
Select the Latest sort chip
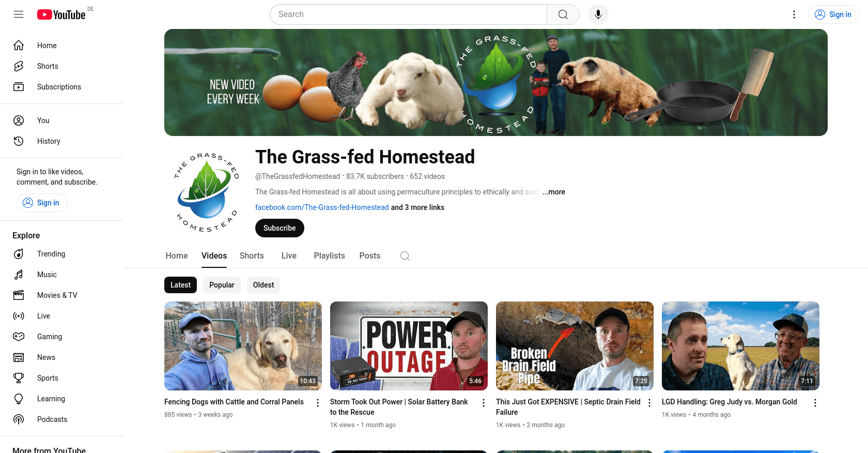click(180, 285)
